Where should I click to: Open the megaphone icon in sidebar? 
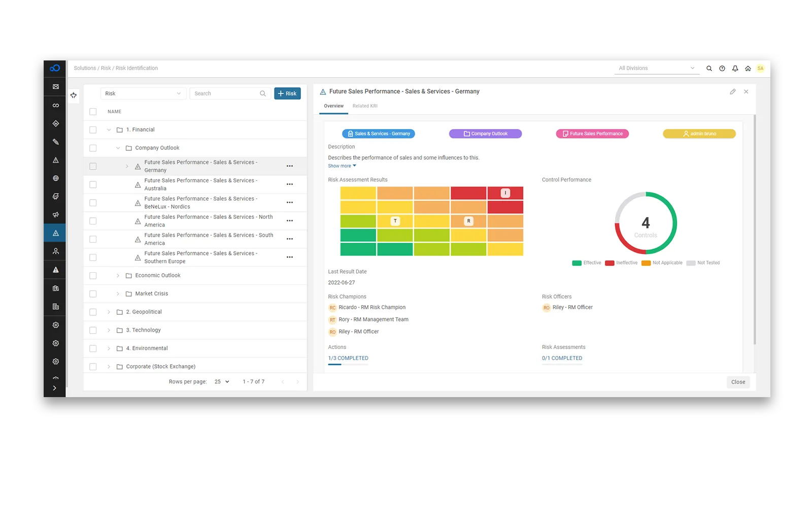[56, 215]
